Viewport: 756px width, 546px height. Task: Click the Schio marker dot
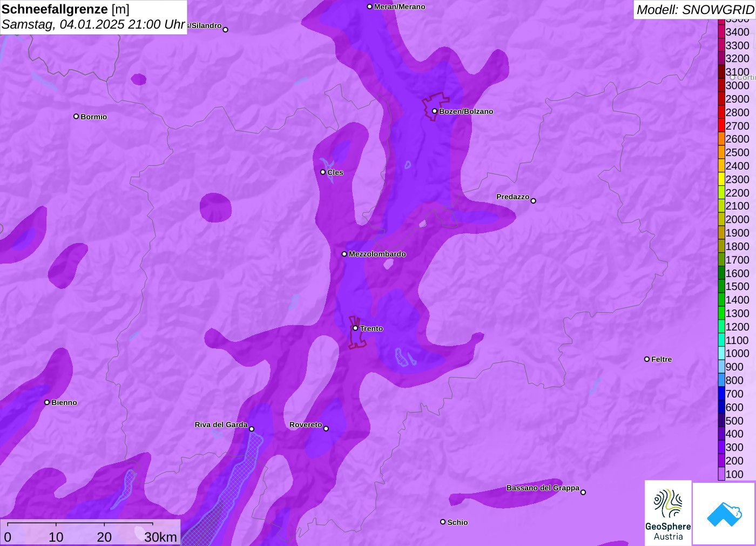click(x=443, y=522)
